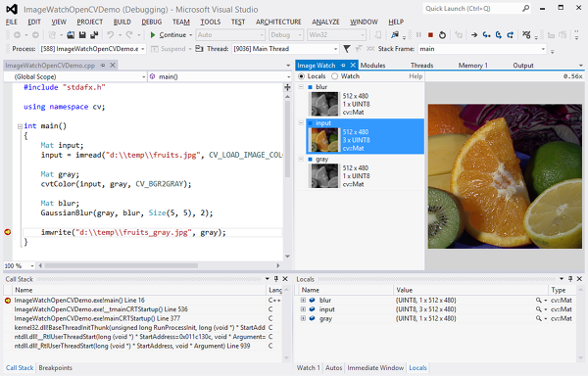Select the Locals radio button
This screenshot has height=376, width=588.
pyautogui.click(x=301, y=76)
